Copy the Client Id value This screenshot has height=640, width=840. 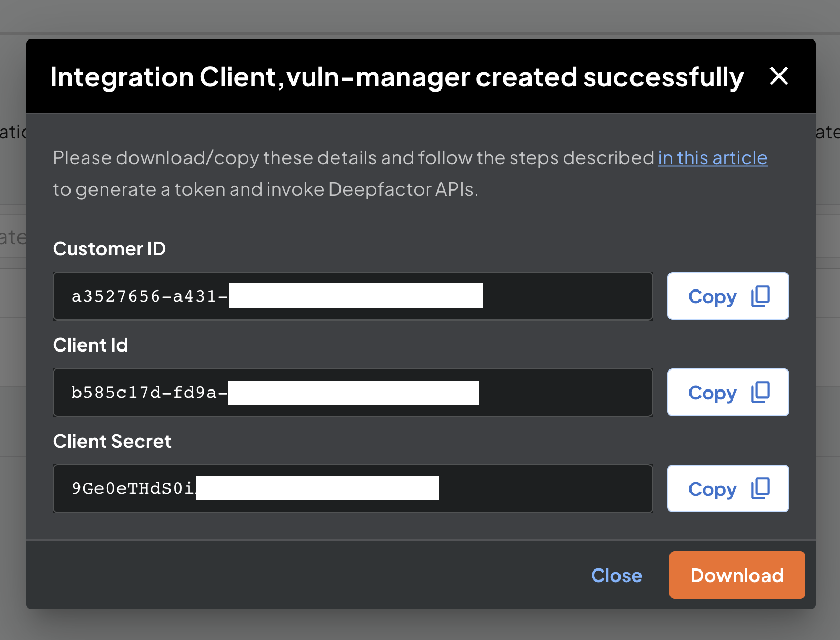tap(728, 392)
